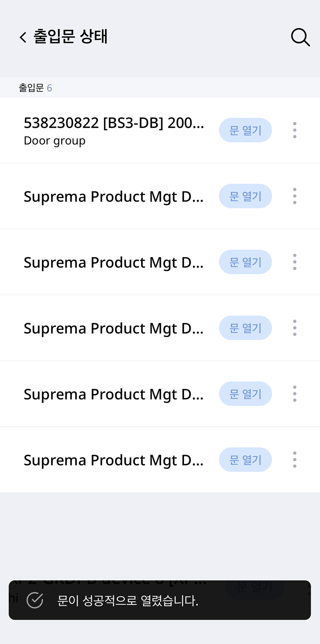Tap 문 열기 for door 538230822

point(245,130)
